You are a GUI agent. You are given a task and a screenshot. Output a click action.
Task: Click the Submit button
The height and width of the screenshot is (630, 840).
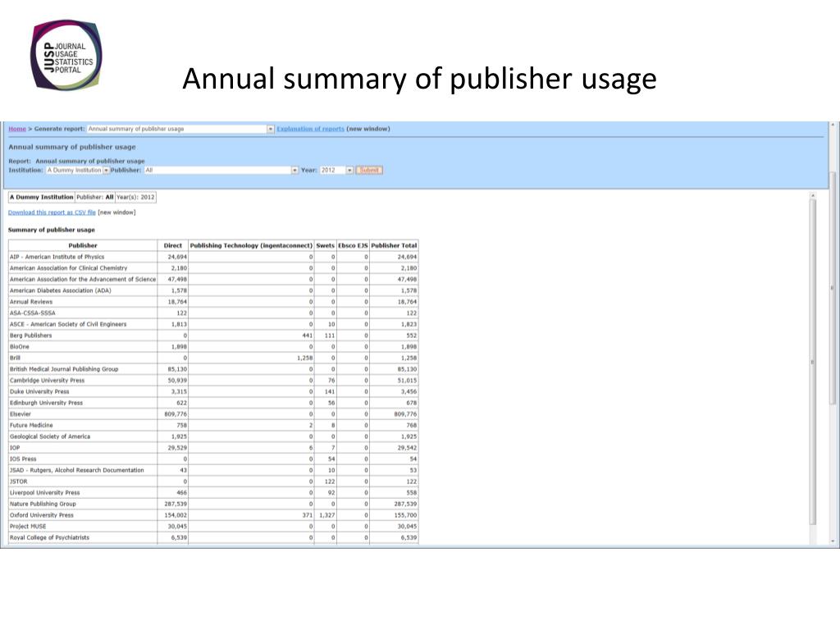coord(369,171)
